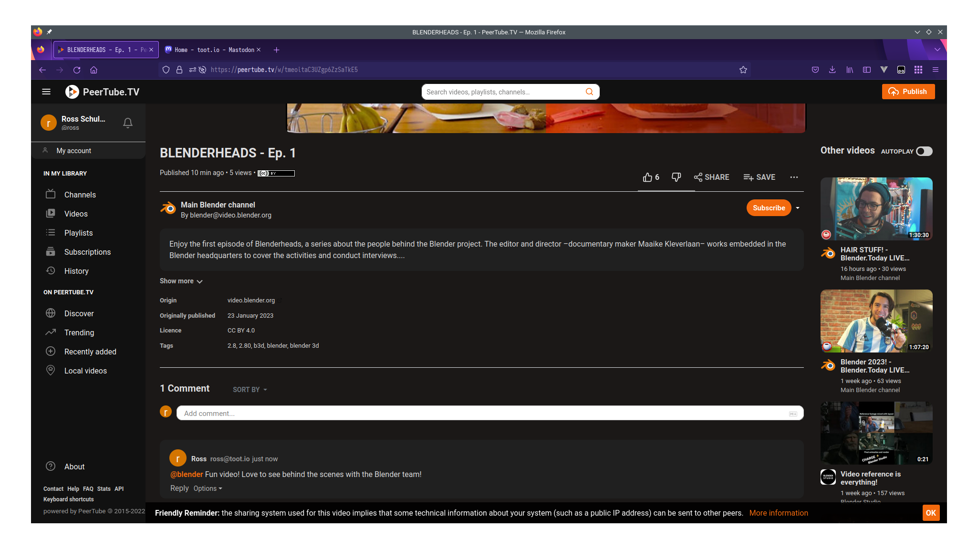Click the More information link
978x560 pixels.
point(779,513)
